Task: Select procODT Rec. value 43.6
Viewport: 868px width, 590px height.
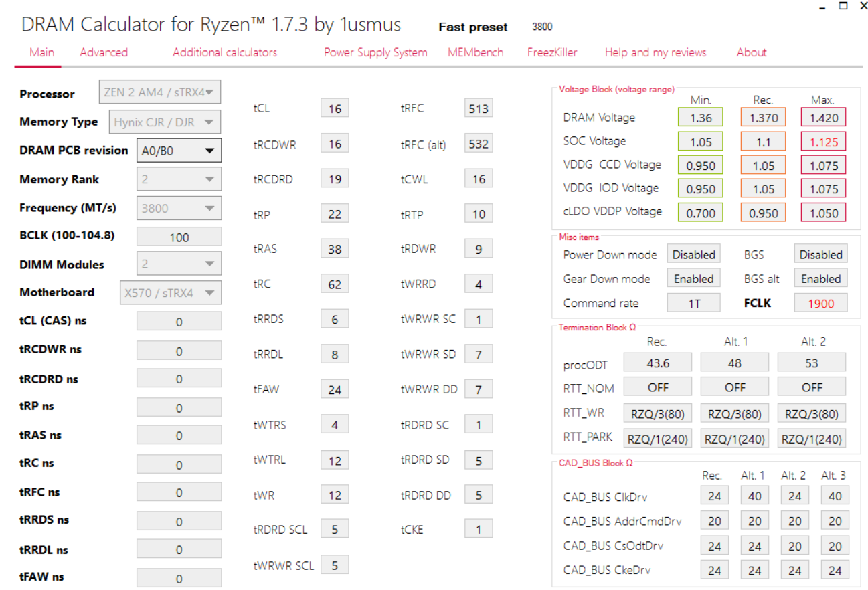Action: [658, 363]
